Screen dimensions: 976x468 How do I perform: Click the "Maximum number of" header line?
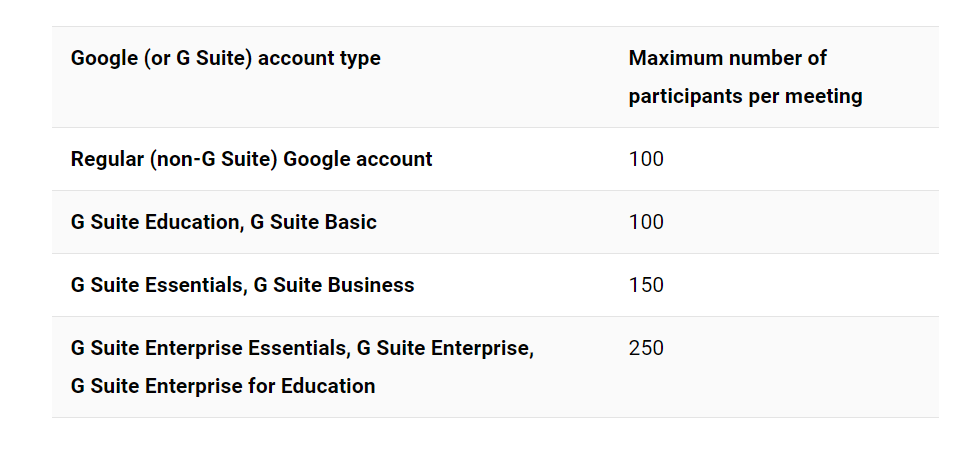tap(727, 59)
